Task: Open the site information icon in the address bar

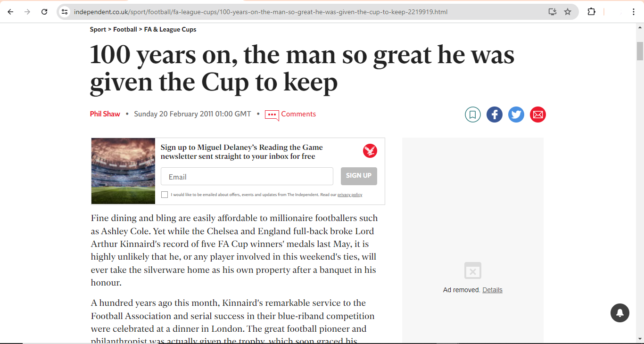Action: pos(65,12)
